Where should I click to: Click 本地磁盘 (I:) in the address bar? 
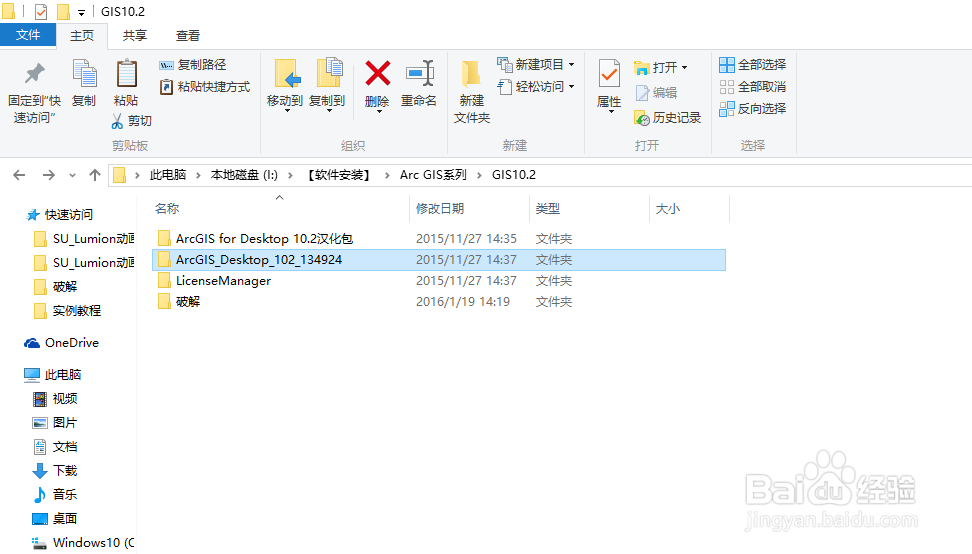244,175
